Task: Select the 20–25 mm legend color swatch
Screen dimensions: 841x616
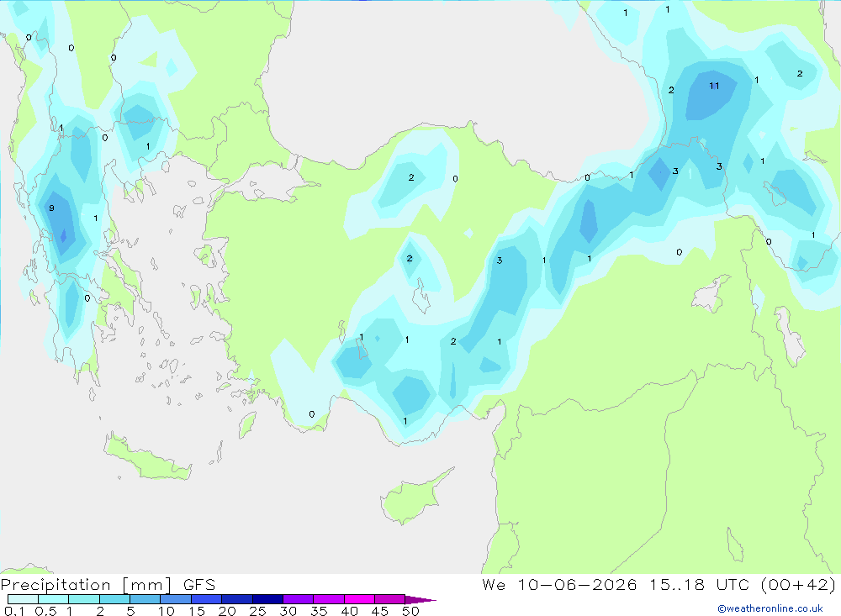Action: [236, 599]
